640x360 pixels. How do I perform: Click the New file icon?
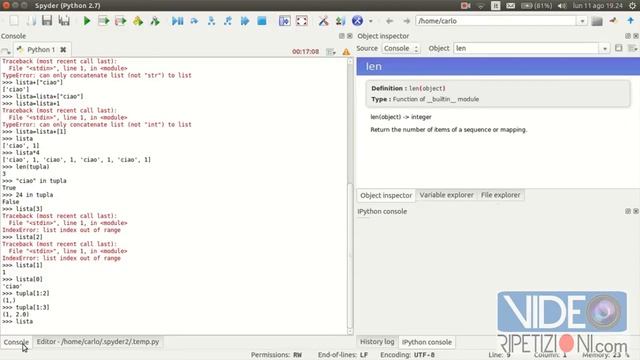point(14,21)
